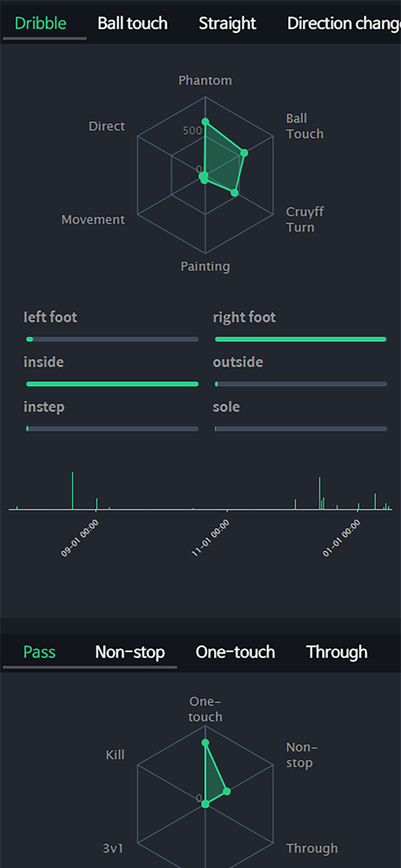Select the Direction change tab
The image size is (401, 868).
343,23
